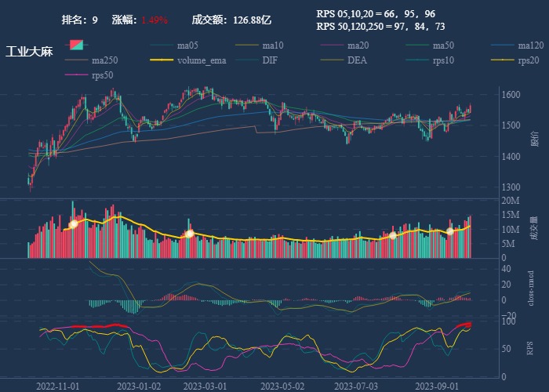Screen dimensions: 549x392
Task: Click the 2023-07-03 date axis label
Action: (x=355, y=386)
